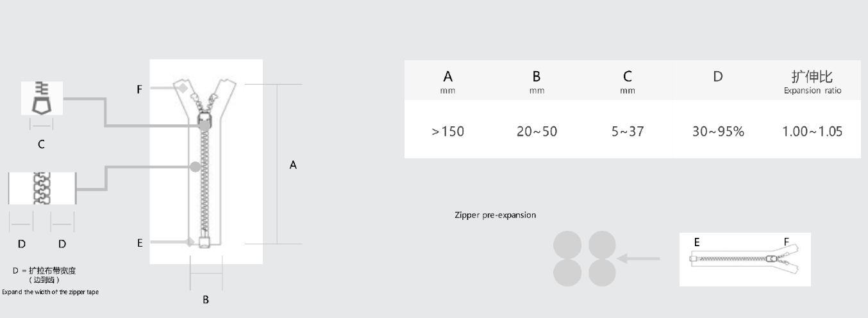Click the gray dot on the slider pull
The height and width of the screenshot is (318, 868).
point(204,126)
